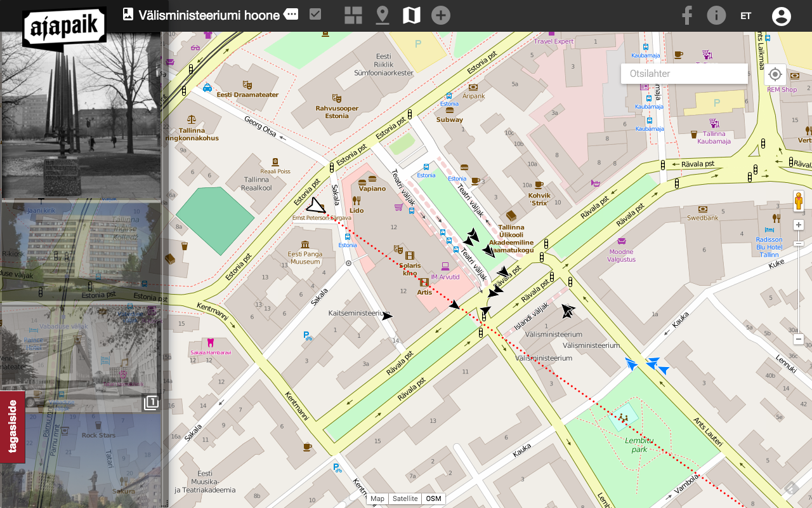Select the Äripank bank icon
Screen dimensions: 812x508
(x=473, y=87)
